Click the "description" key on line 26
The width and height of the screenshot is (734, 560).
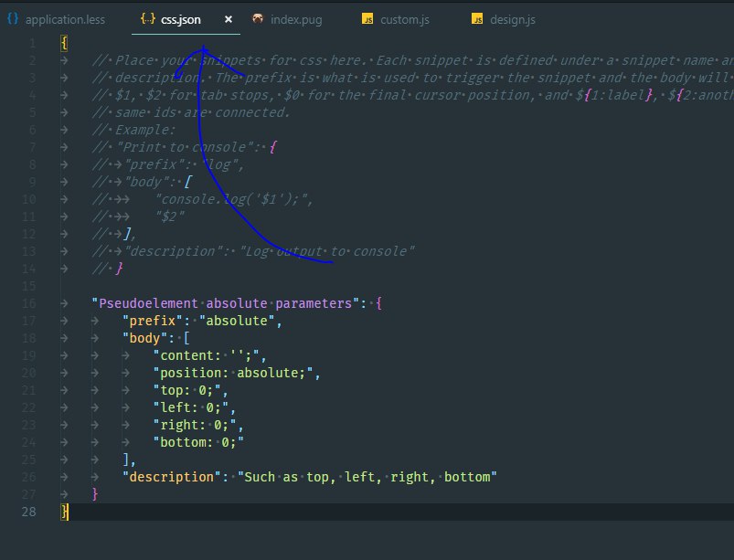172,477
